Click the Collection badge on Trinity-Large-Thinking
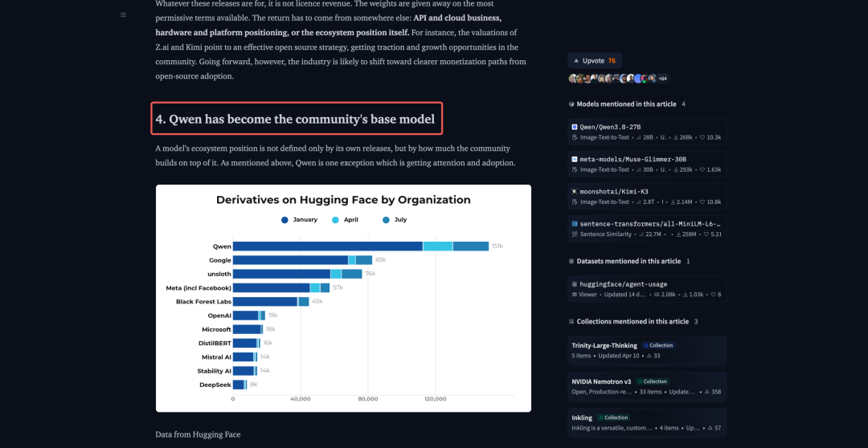Image resolution: width=868 pixels, height=448 pixels. pos(658,345)
